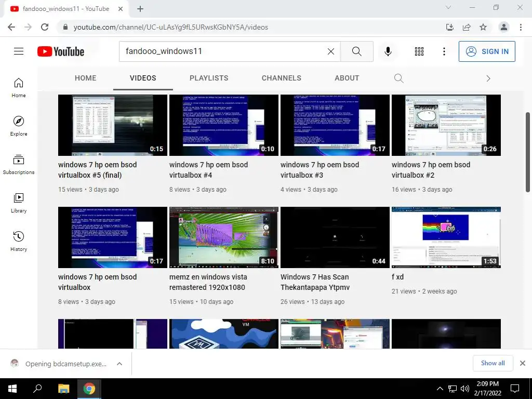Open the Chrome tab search dropdown arrow
This screenshot has width=532, height=399.
(x=448, y=7)
